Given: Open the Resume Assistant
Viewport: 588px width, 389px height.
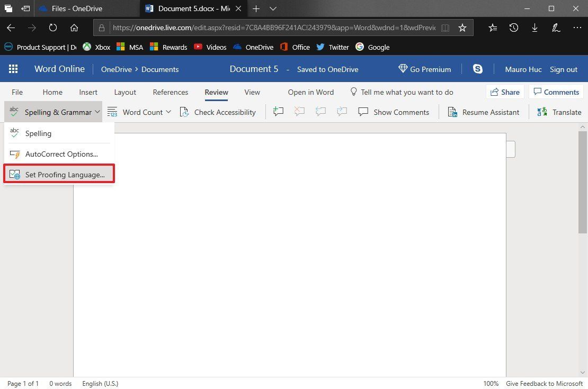Looking at the screenshot, I should pyautogui.click(x=484, y=112).
